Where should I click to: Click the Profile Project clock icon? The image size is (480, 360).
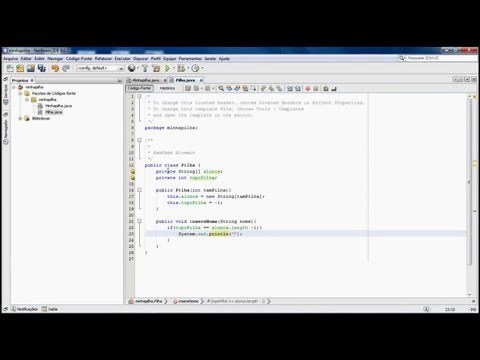click(x=196, y=68)
